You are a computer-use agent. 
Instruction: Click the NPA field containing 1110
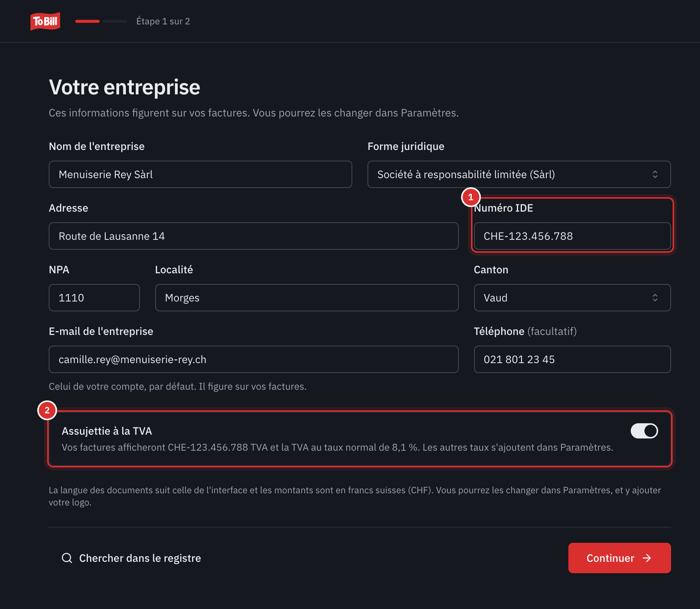94,298
